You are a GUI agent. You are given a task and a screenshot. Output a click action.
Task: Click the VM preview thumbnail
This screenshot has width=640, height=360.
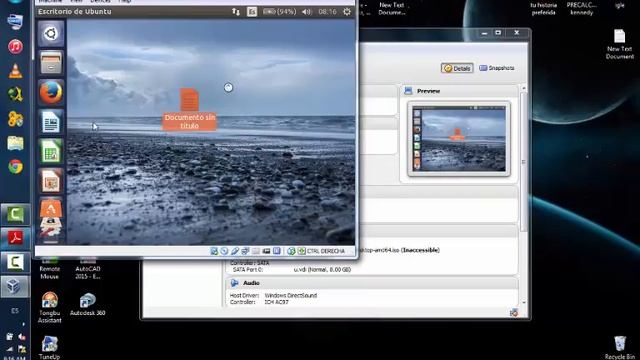[x=459, y=139]
